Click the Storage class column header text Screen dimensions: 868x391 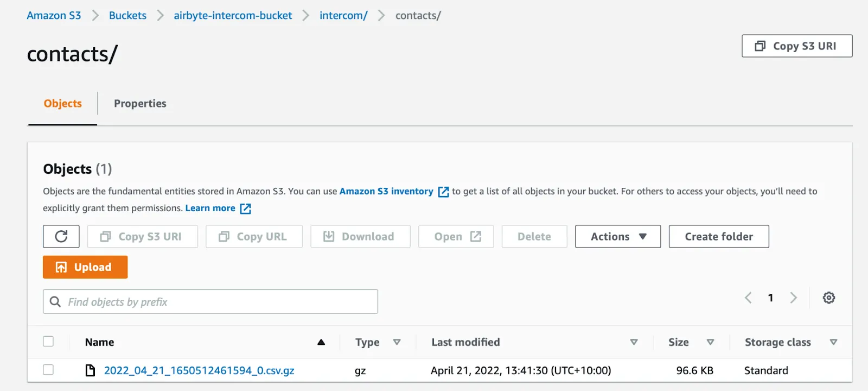coord(777,342)
